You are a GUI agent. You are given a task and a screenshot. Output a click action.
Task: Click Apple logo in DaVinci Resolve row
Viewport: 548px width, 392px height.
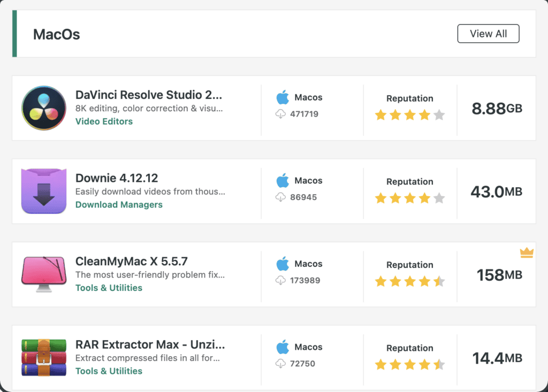(283, 97)
